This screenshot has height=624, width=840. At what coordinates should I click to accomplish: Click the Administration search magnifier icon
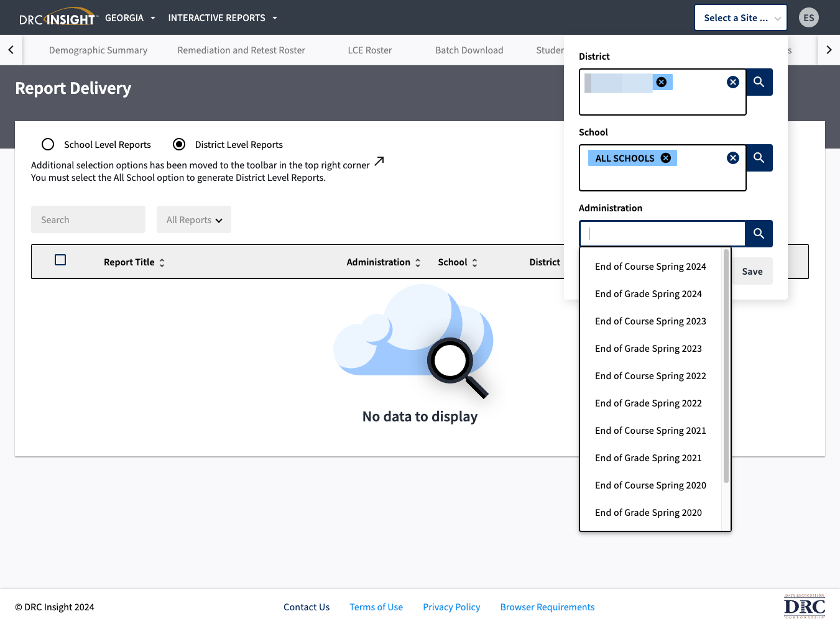pos(759,234)
